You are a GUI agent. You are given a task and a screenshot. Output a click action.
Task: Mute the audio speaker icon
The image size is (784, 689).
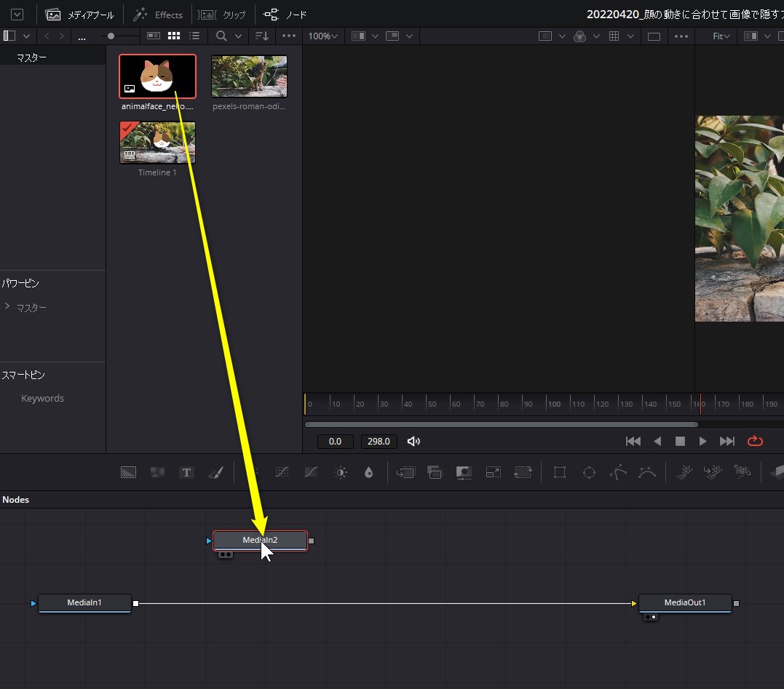pos(414,441)
